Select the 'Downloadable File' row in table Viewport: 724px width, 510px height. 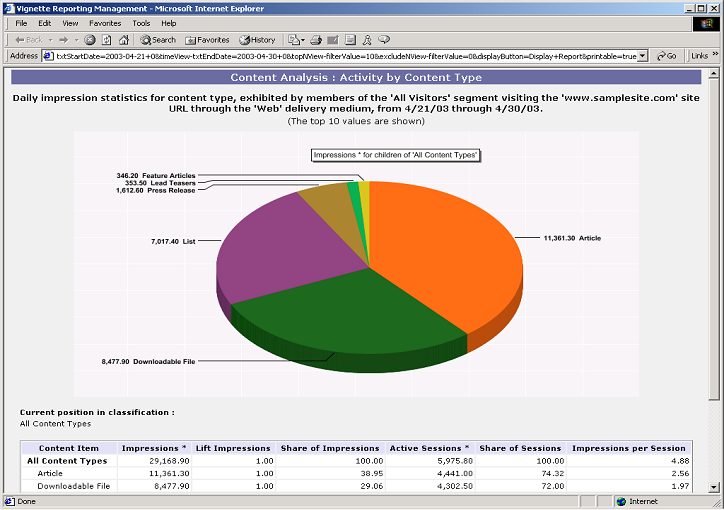(x=356, y=486)
